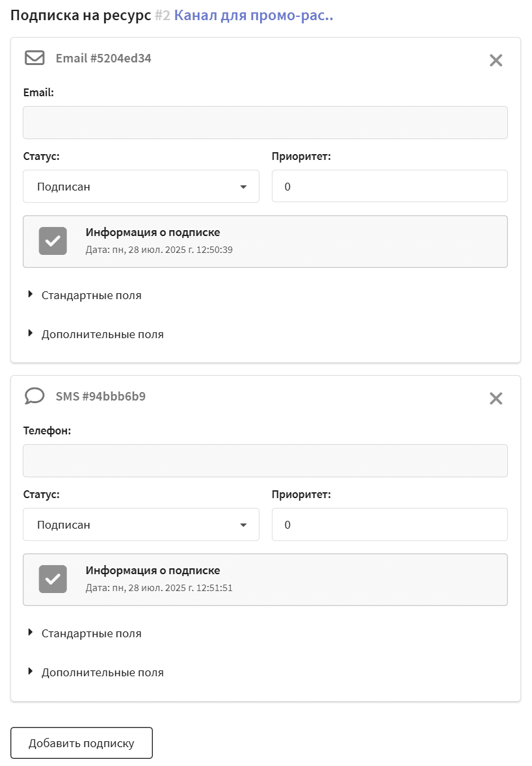This screenshot has width=532, height=766.
Task: Click the Телефон input field
Action: pos(265,460)
